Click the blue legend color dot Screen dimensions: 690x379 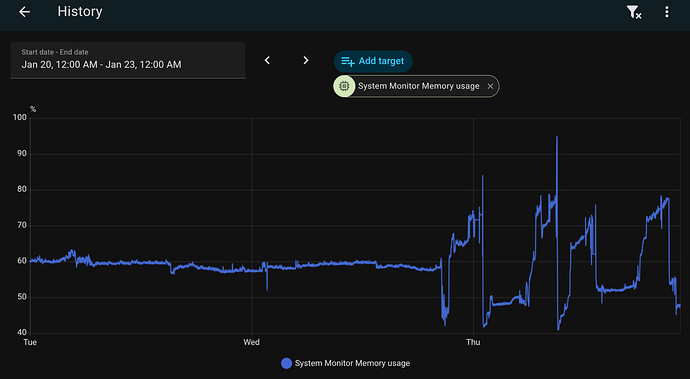(x=286, y=363)
